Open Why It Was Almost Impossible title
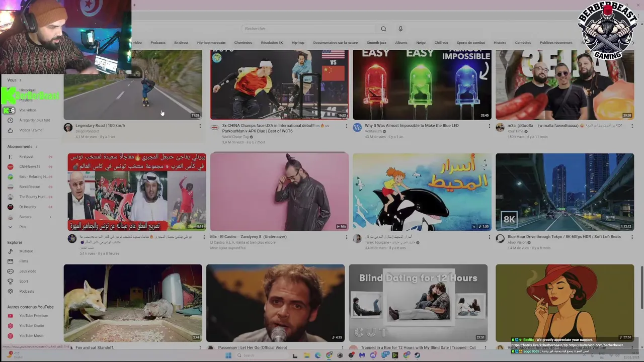644x362 pixels. click(x=412, y=126)
